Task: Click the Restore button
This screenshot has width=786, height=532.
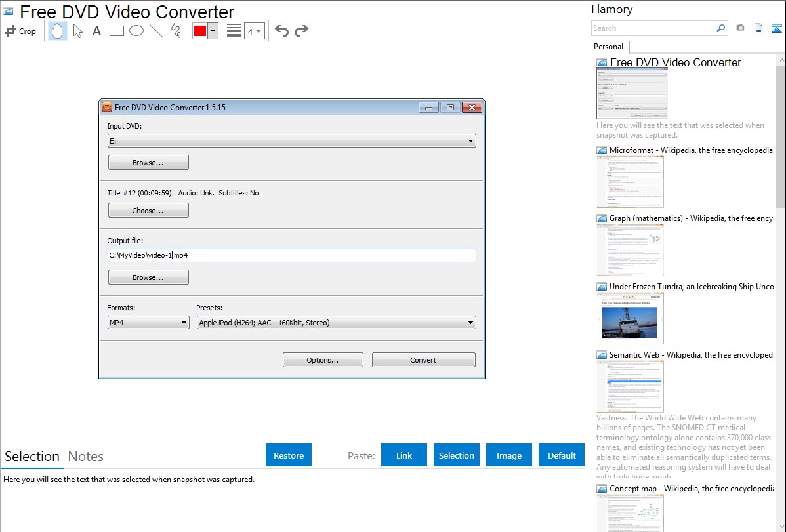Action: coord(289,455)
